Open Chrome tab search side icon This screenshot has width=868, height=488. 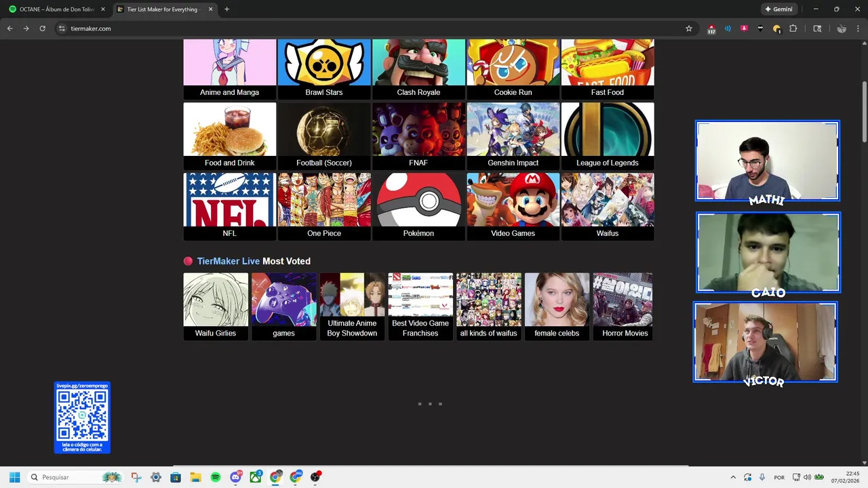point(817,28)
